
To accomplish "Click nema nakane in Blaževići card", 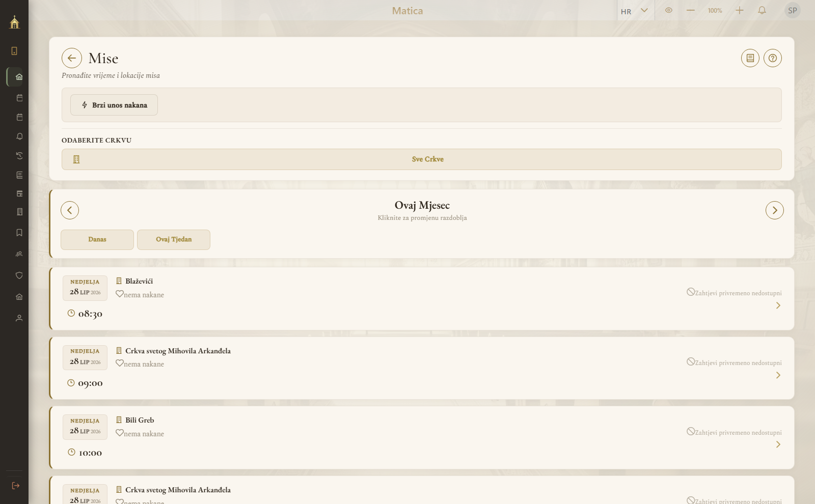I will pos(144,295).
